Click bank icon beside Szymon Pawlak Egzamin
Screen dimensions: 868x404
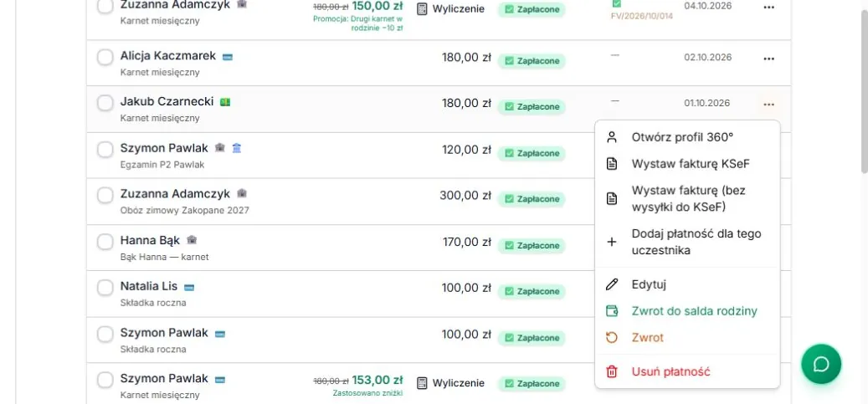point(236,148)
